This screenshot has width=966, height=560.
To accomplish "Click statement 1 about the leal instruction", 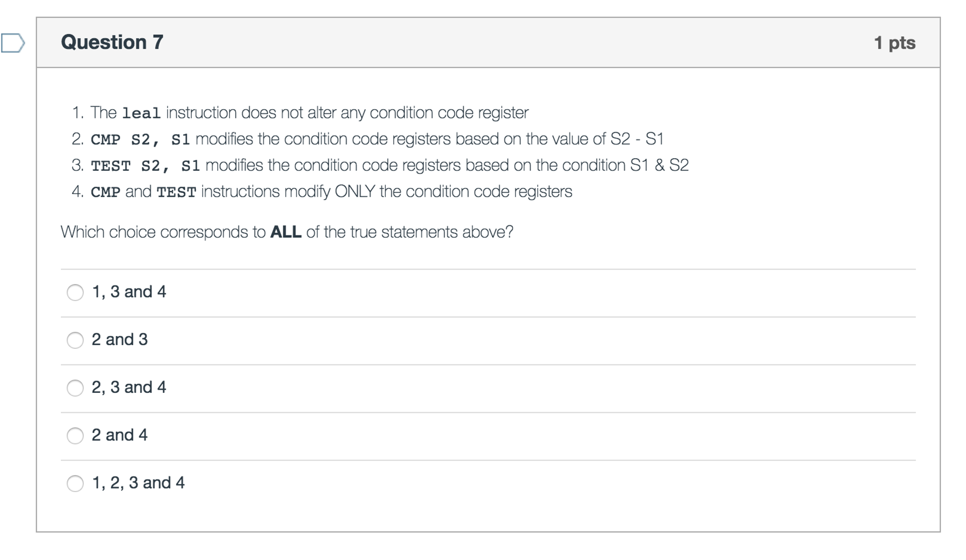I will click(311, 112).
